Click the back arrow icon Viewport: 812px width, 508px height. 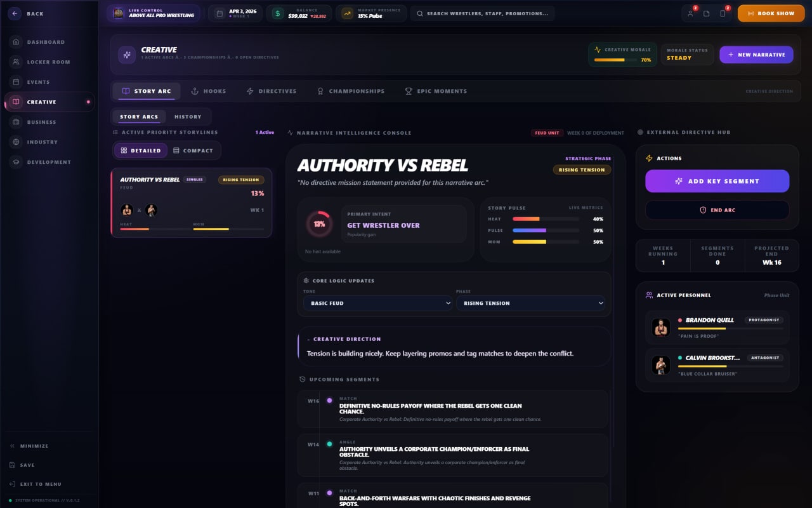click(15, 13)
